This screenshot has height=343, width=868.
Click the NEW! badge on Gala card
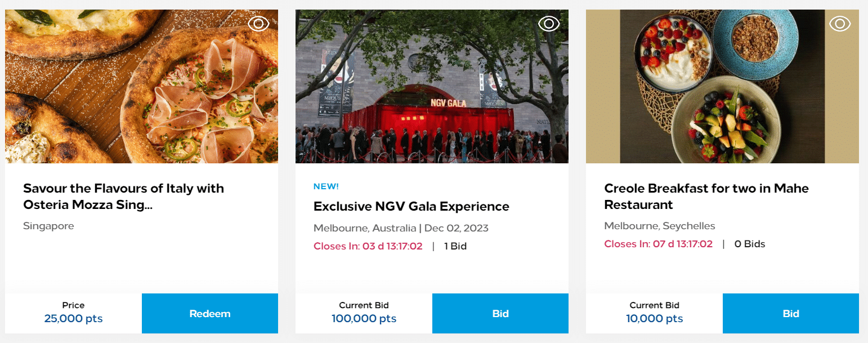point(326,186)
